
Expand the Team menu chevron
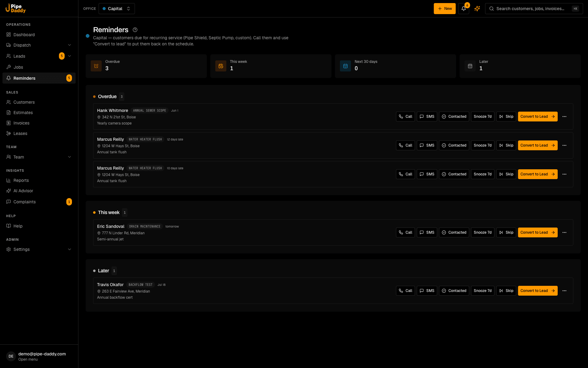click(70, 157)
